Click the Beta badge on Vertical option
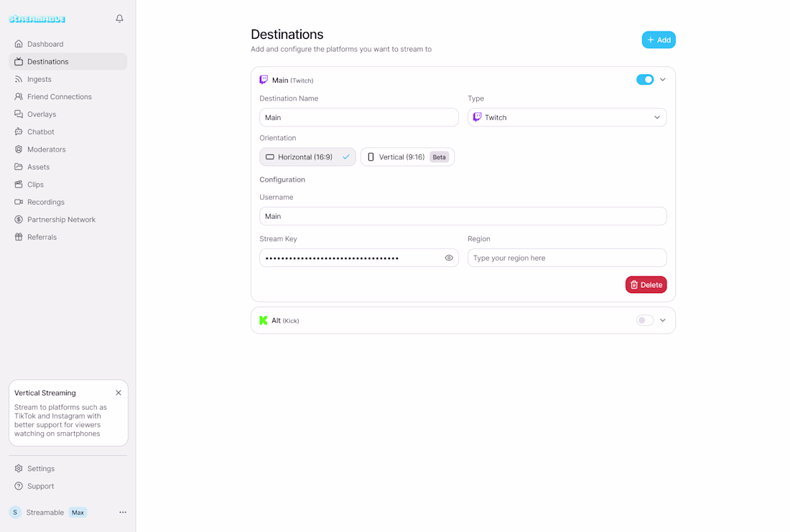Image resolution: width=790 pixels, height=532 pixels. point(440,157)
